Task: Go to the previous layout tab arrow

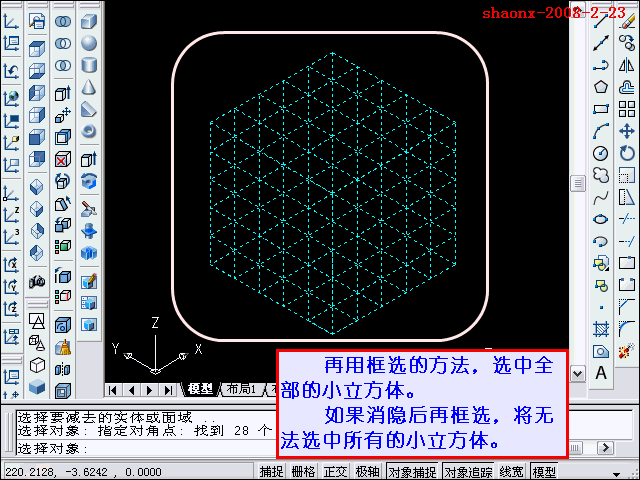Action: click(x=131, y=390)
